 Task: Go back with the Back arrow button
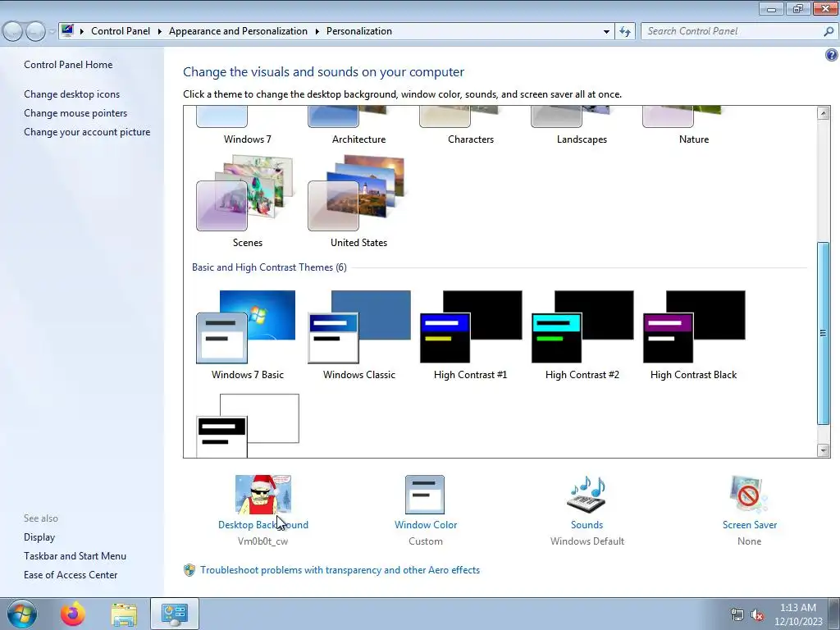[x=13, y=32]
